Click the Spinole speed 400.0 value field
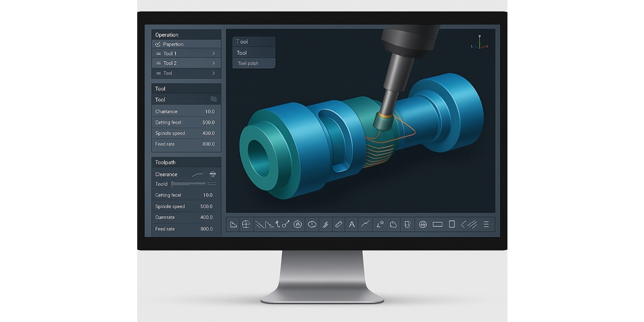 point(208,133)
